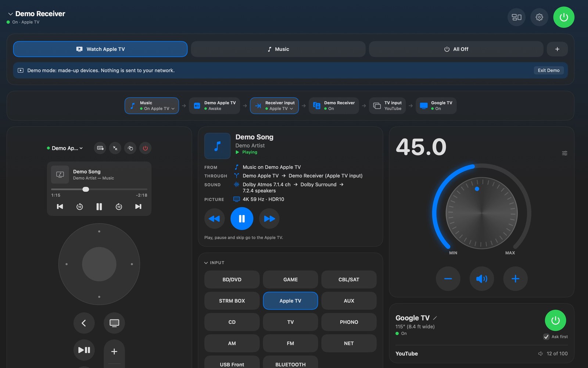Edit the Google TV name with the pencil icon
The width and height of the screenshot is (588, 368).
tap(435, 318)
